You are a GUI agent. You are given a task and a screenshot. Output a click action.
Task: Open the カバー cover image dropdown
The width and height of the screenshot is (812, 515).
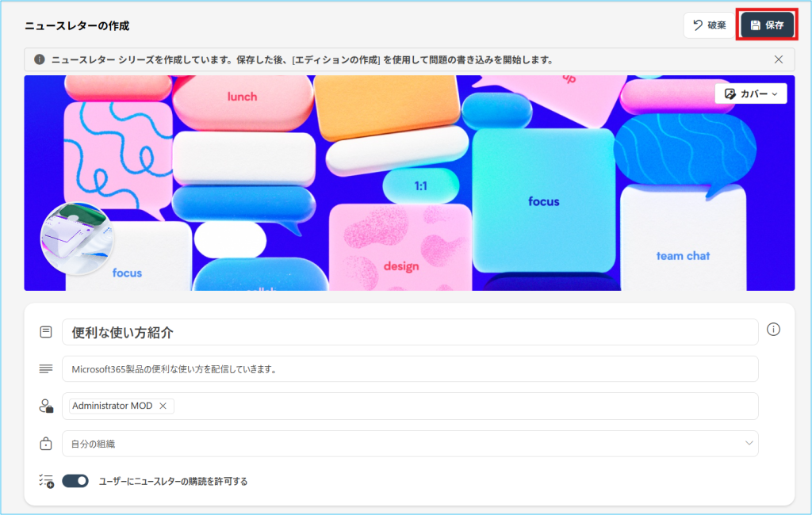pyautogui.click(x=750, y=93)
